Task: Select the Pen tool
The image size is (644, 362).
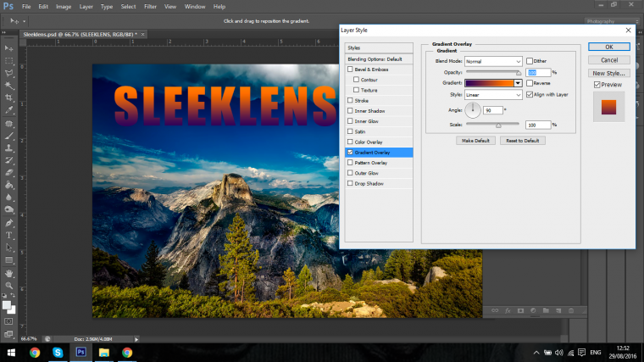Action: pyautogui.click(x=8, y=223)
